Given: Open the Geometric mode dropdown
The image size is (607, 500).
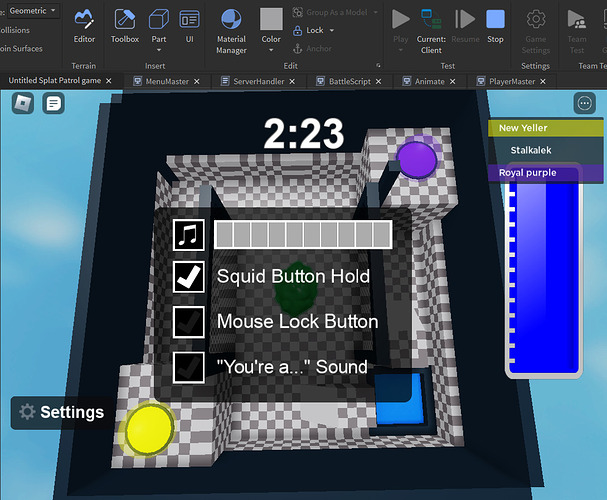Looking at the screenshot, I should pos(34,11).
